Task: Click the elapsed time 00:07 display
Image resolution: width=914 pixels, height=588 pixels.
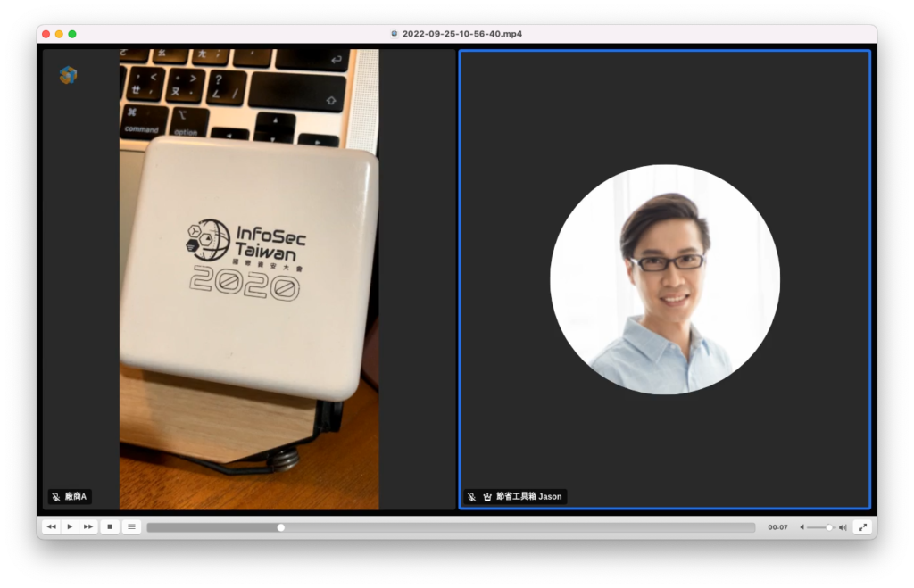Action: coord(777,527)
